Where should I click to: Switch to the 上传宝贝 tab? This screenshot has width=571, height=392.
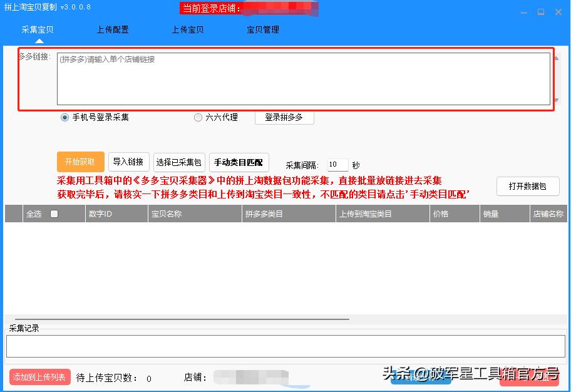pyautogui.click(x=188, y=29)
